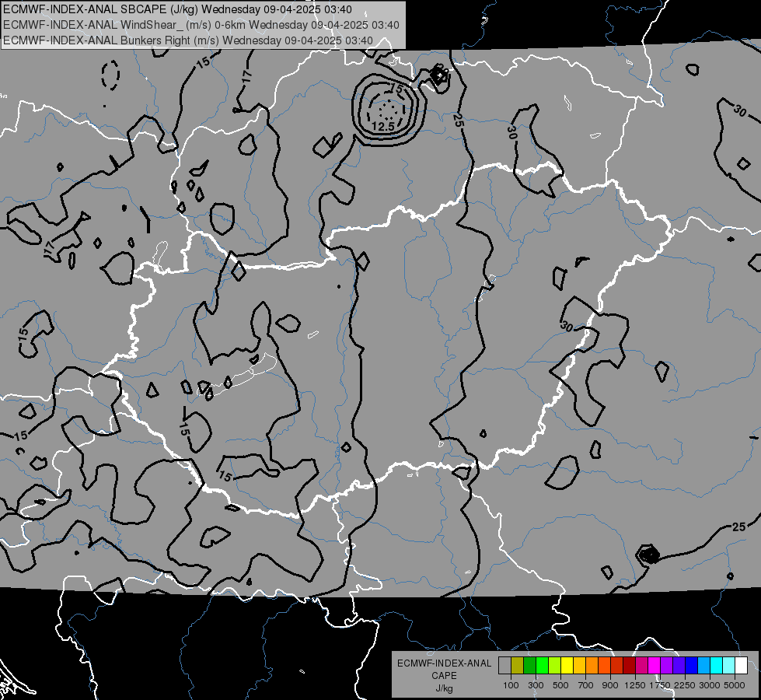Click the red-orange swatch left of the 900 tick
Screen dimensions: 761x700
(604, 665)
